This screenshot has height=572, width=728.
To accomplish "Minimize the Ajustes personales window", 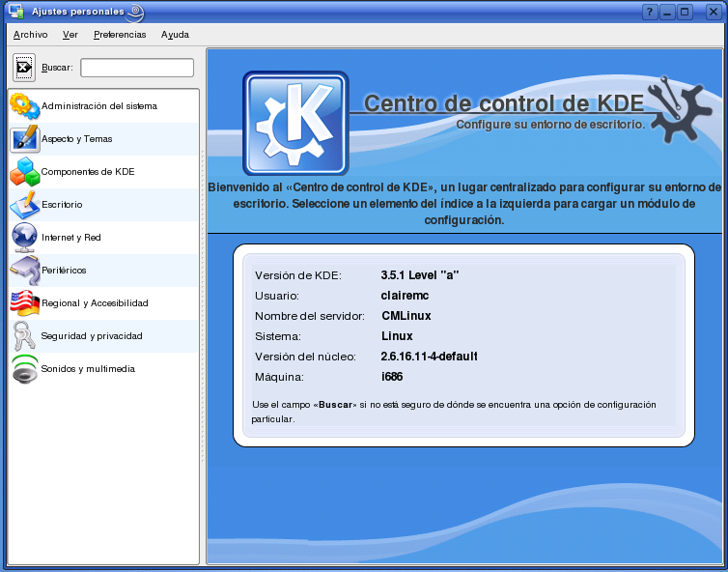I will point(667,13).
